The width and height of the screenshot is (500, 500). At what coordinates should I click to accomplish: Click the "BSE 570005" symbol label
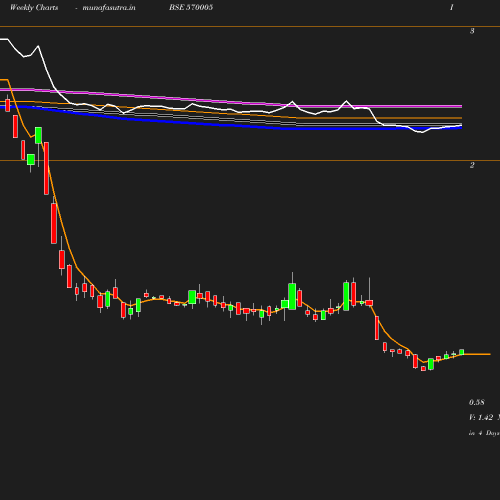click(191, 7)
